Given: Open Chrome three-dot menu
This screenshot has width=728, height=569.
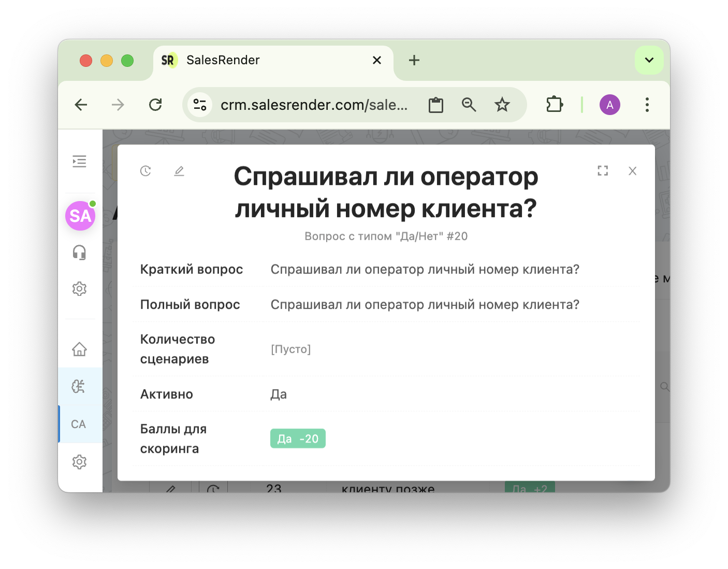Looking at the screenshot, I should 647,105.
